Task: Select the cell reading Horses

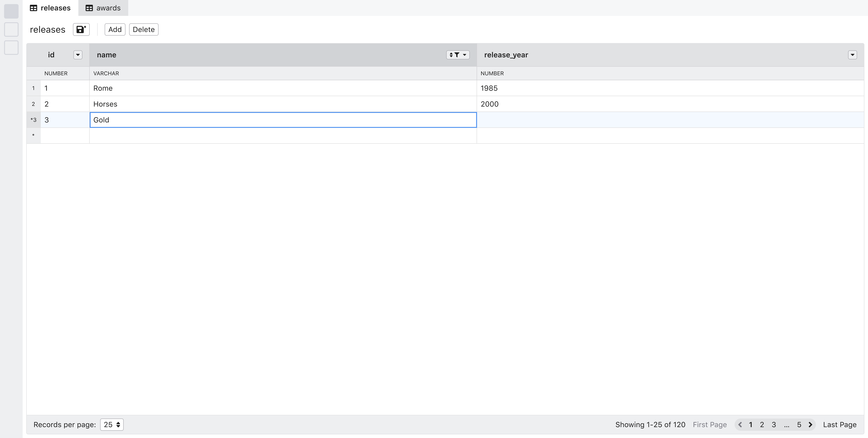Action: pyautogui.click(x=283, y=104)
